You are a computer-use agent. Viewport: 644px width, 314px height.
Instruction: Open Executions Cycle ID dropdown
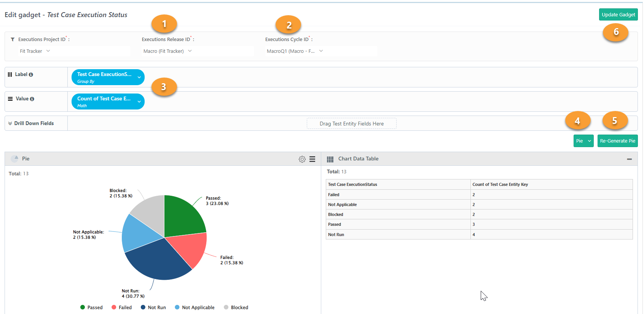pyautogui.click(x=321, y=51)
